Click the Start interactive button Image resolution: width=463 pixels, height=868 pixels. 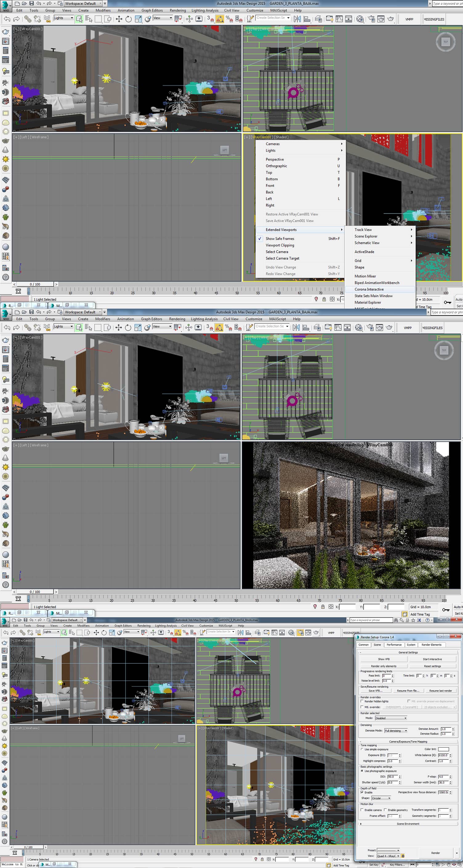click(432, 659)
